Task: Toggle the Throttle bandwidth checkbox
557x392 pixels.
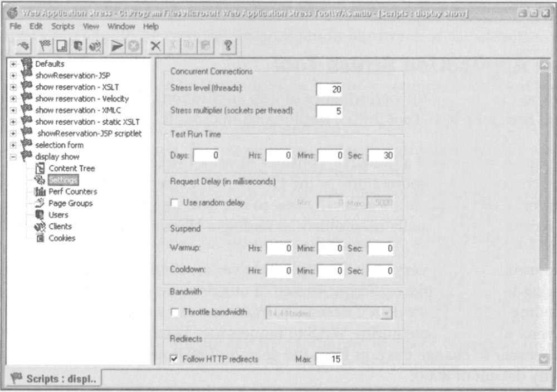Action: 174,312
